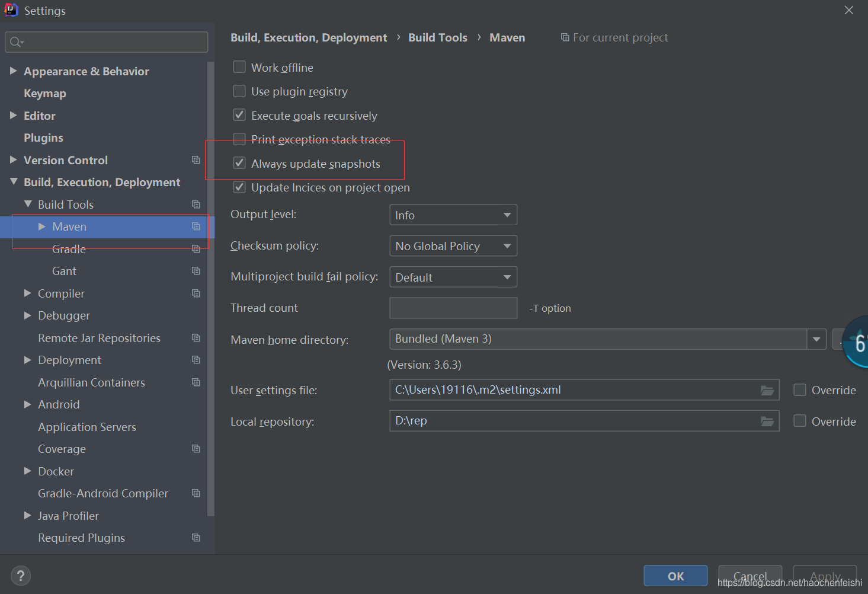Click the Local repository path field
Viewport: 868px width, 594px height.
pos(584,421)
